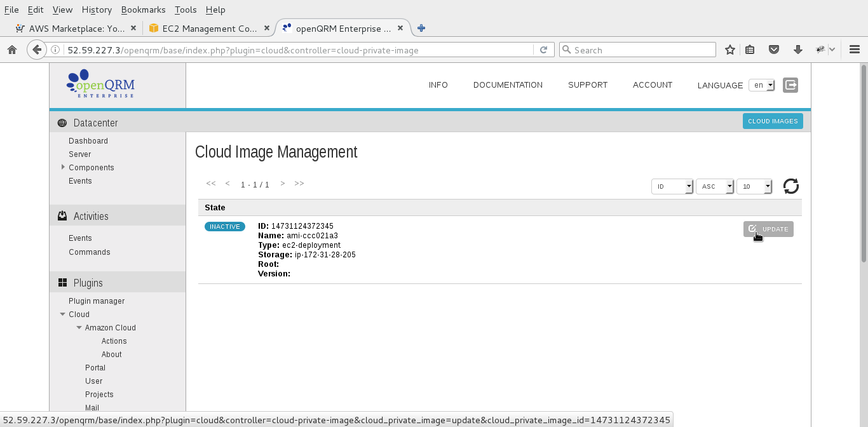This screenshot has width=868, height=427.
Task: Open Actions under Amazon Cloud
Action: [114, 341]
